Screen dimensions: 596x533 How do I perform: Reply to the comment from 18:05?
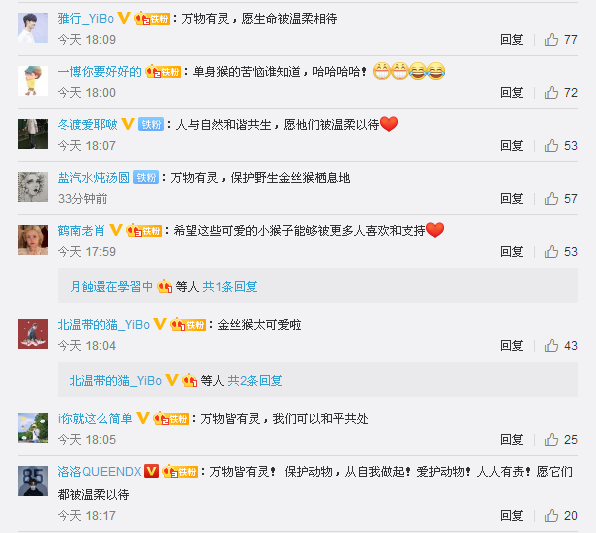pyautogui.click(x=511, y=439)
